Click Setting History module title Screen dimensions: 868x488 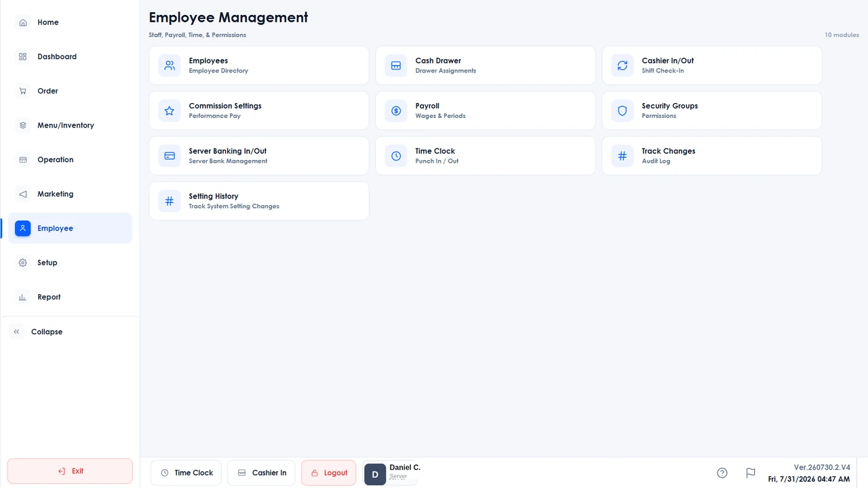[x=214, y=197]
